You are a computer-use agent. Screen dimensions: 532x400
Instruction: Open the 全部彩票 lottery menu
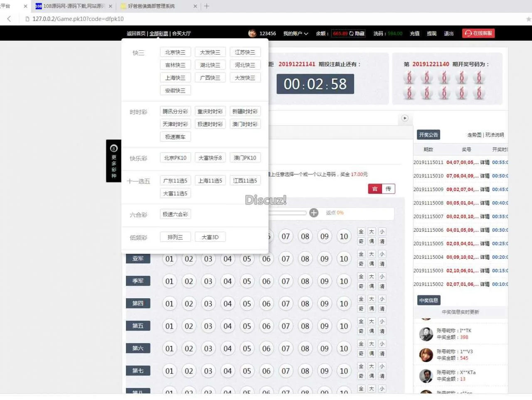click(159, 34)
